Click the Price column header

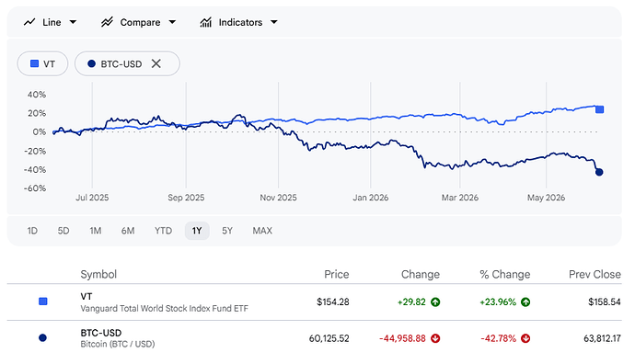(x=337, y=274)
